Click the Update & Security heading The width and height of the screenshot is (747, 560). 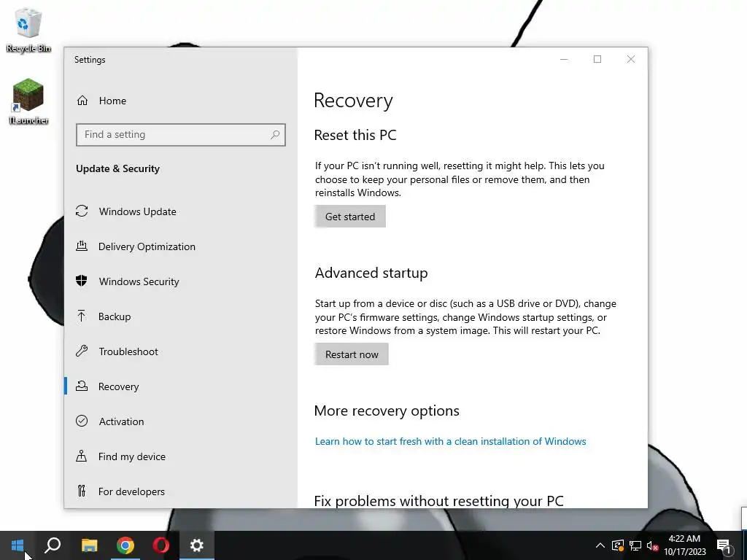point(117,168)
